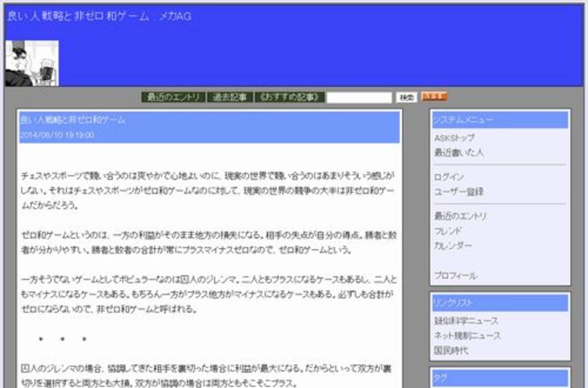Click the post date 2014/08/10 19:19:00
588x388 pixels.
57,135
